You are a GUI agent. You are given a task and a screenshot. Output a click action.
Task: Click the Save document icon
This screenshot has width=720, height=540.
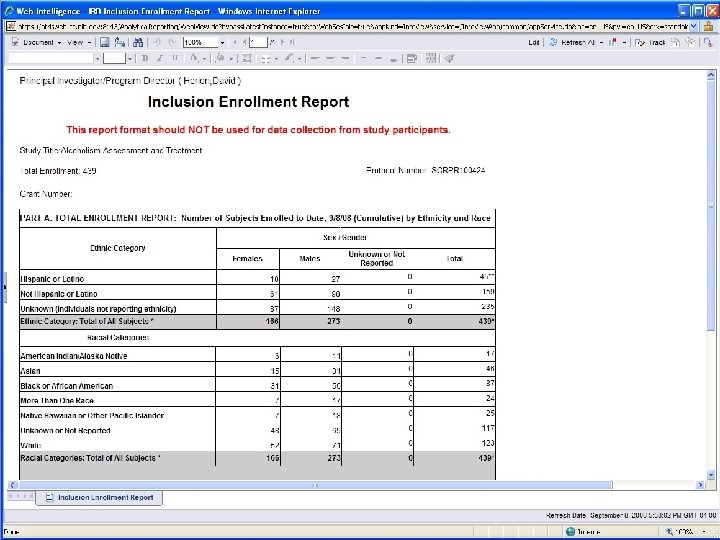coord(105,43)
